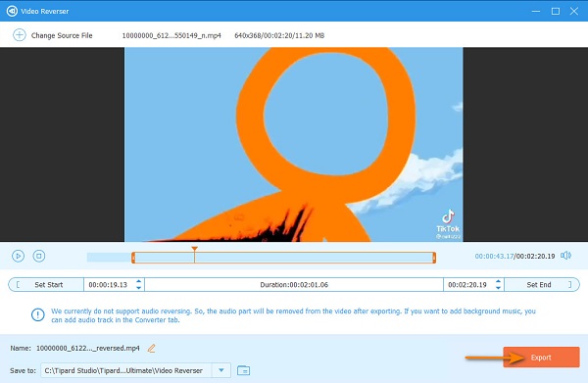Click the Set Start button

click(x=46, y=285)
